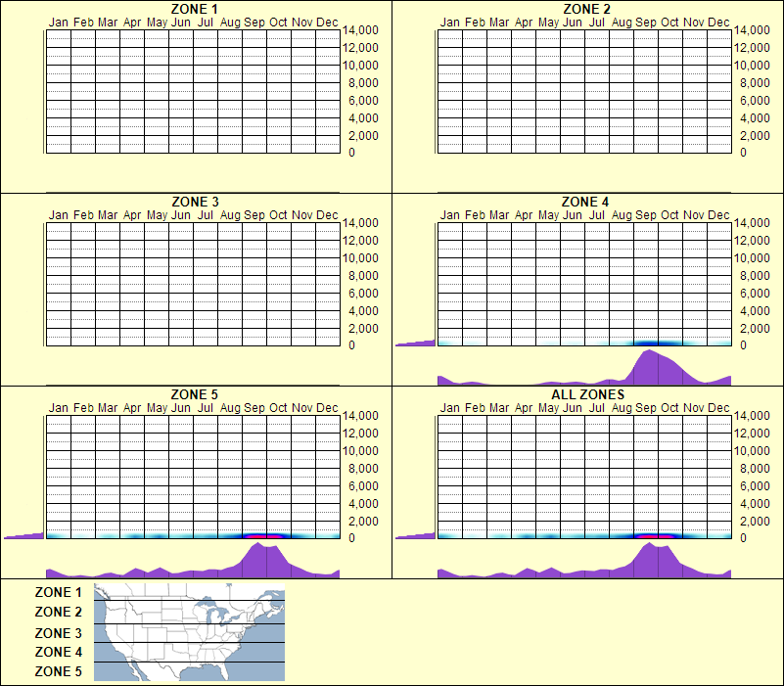Viewport: 784px width, 686px height.
Task: Click 0 axis value in ZONE 4
Action: point(743,345)
